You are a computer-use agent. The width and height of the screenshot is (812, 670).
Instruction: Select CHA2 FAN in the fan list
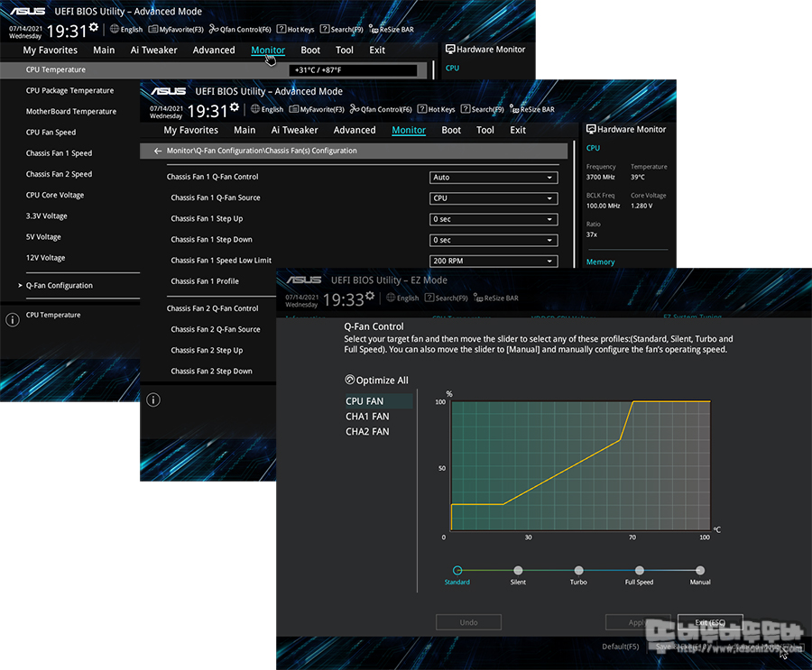tap(367, 431)
